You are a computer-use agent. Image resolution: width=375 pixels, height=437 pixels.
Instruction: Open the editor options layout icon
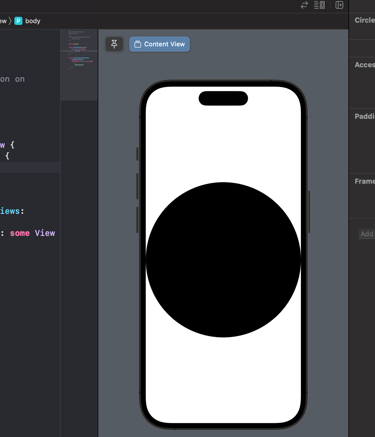(x=319, y=5)
